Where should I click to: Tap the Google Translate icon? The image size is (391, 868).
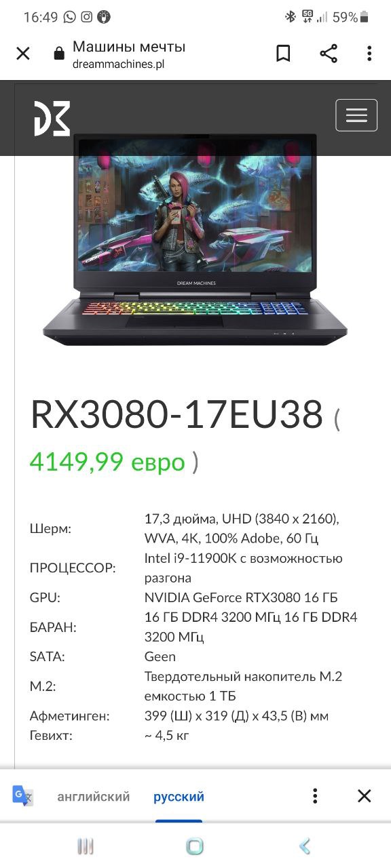point(23,795)
